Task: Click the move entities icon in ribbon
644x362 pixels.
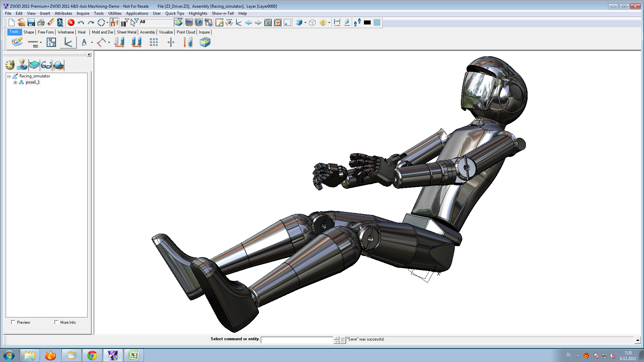Action: [x=119, y=42]
